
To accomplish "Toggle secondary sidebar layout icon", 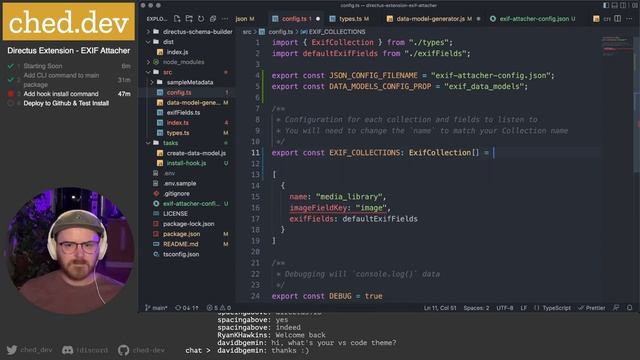I will tap(622, 5).
